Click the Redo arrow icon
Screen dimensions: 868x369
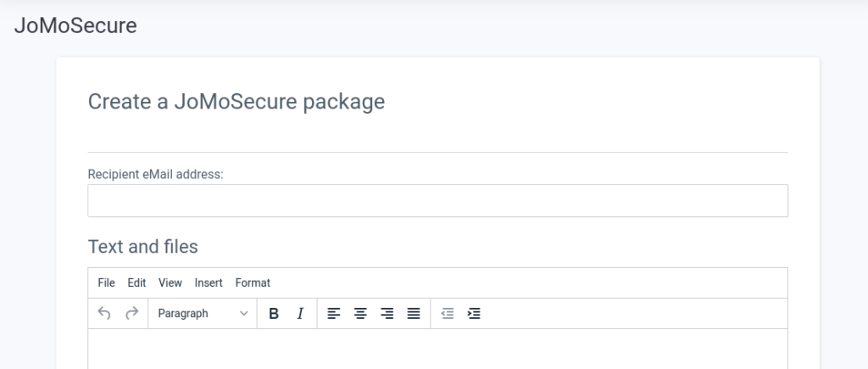(131, 314)
